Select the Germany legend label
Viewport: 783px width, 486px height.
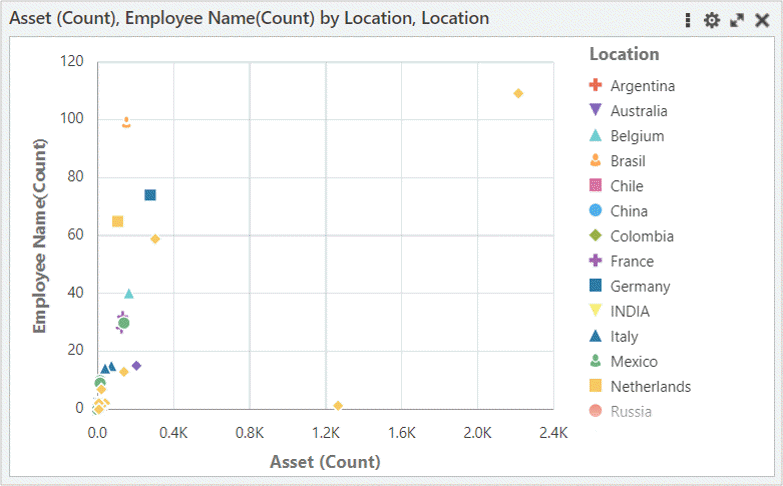[640, 287]
